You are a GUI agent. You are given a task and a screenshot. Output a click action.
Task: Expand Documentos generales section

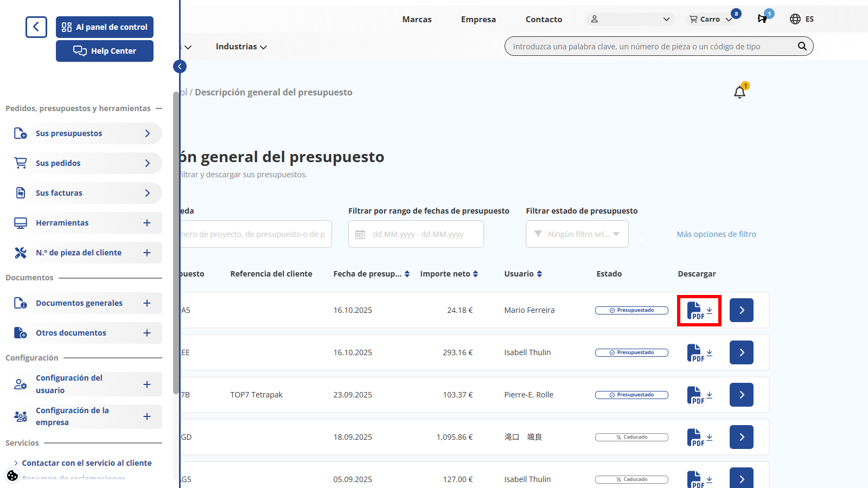(146, 303)
